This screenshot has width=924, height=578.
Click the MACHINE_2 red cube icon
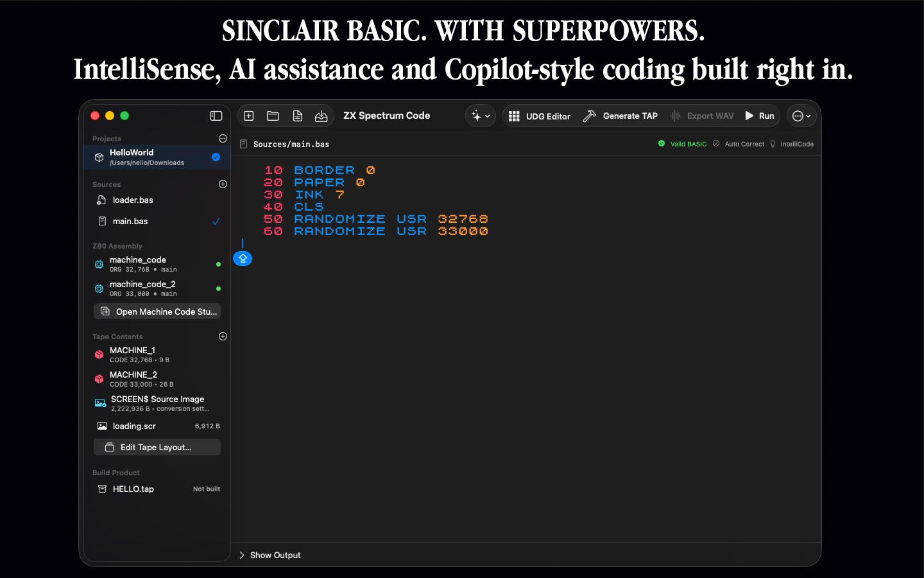tap(99, 379)
